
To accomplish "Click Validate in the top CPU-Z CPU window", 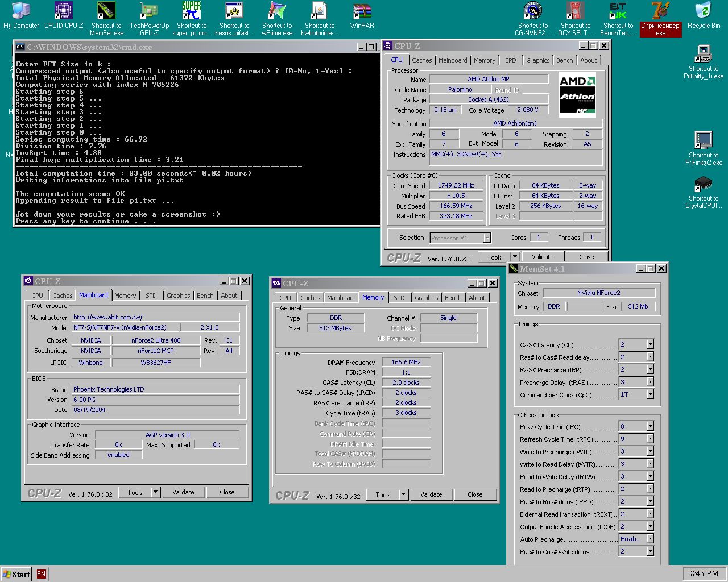I will tap(543, 257).
